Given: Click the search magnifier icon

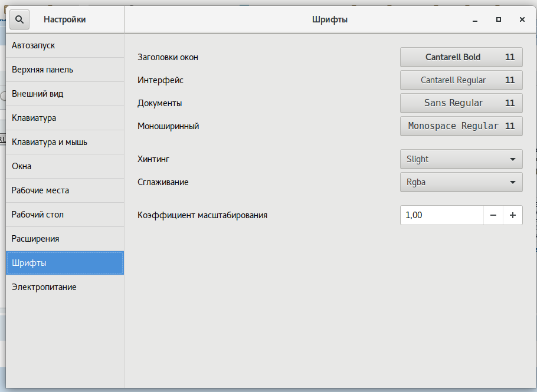Looking at the screenshot, I should [19, 19].
